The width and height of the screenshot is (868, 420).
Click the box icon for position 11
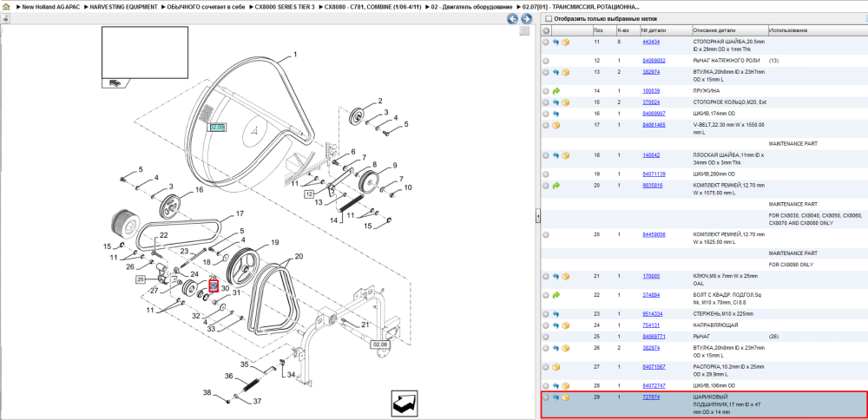pyautogui.click(x=566, y=42)
